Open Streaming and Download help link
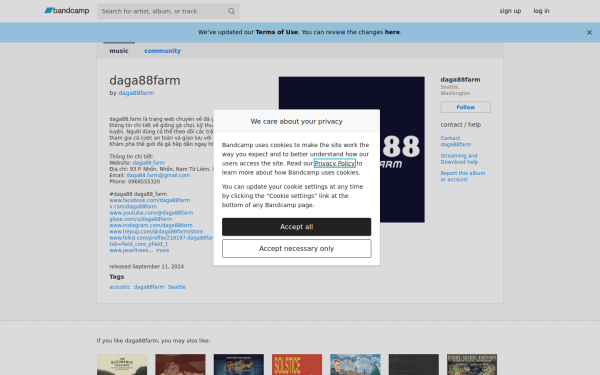Screen dimensions: 600x375 [x=459, y=159]
